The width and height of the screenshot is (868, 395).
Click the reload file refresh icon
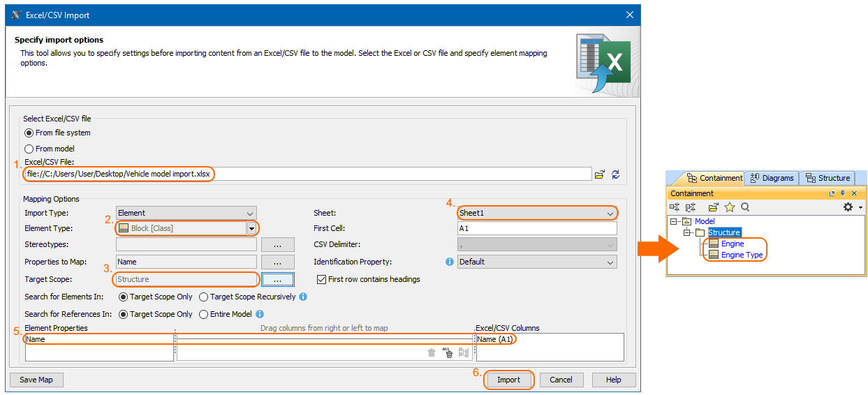point(615,174)
